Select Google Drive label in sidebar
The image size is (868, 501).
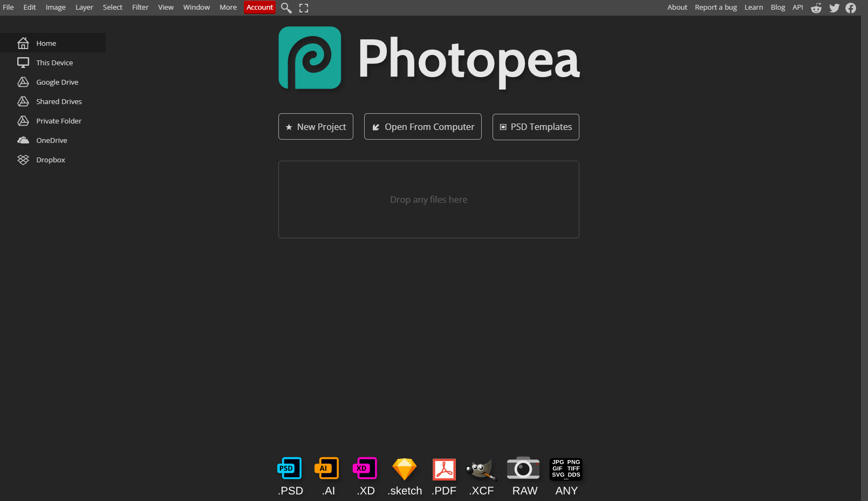(57, 82)
